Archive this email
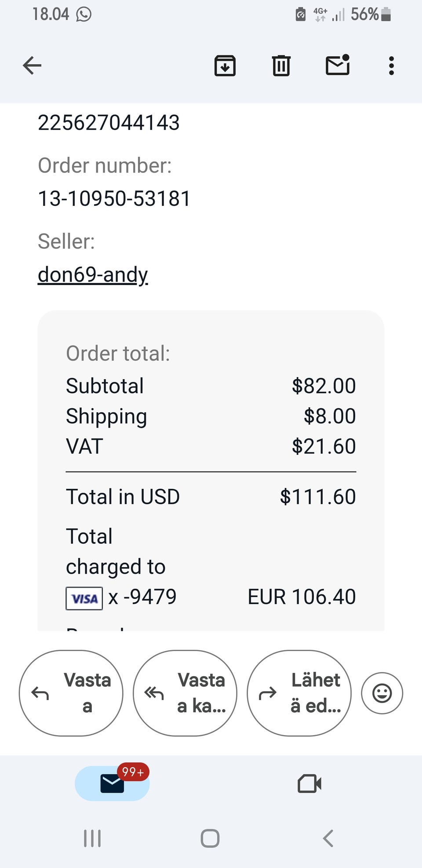 [x=225, y=66]
